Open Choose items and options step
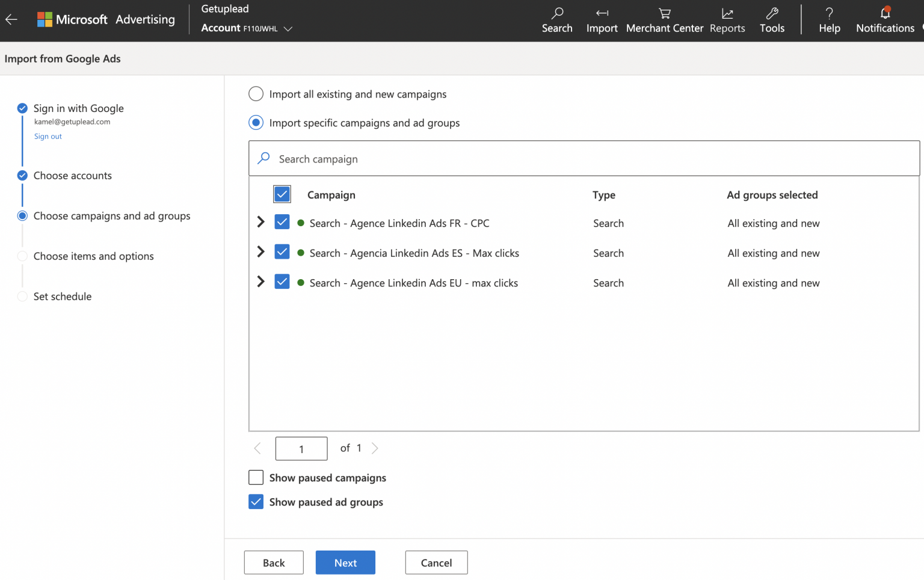The width and height of the screenshot is (924, 580). [94, 256]
